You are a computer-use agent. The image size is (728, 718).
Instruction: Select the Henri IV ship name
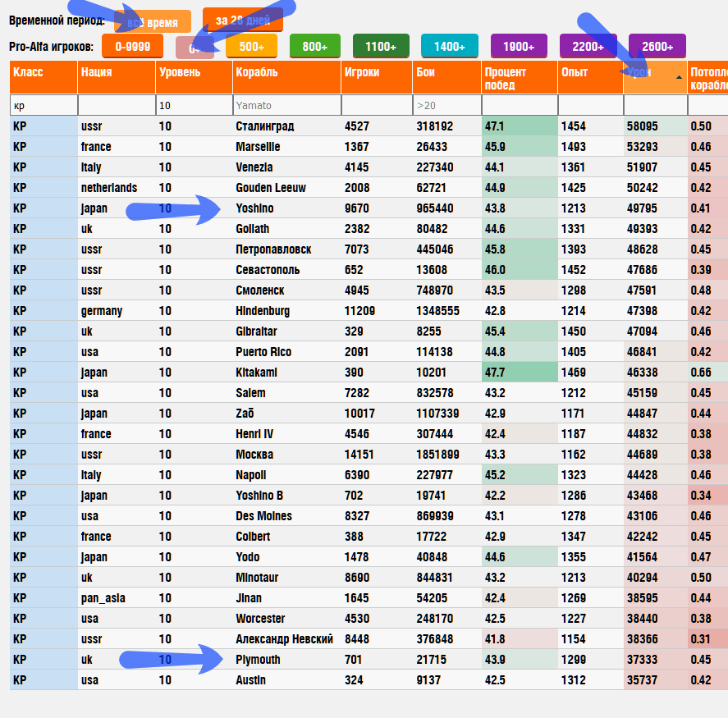coord(254,434)
